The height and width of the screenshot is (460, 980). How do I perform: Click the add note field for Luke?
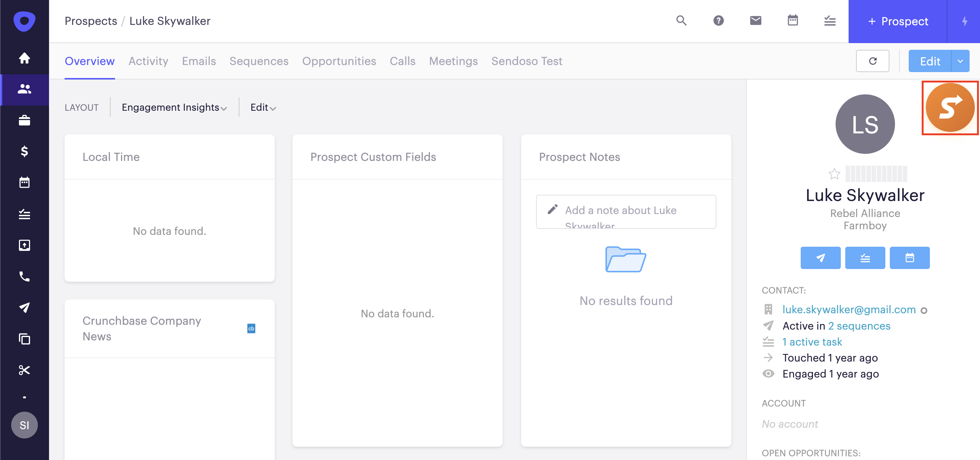626,212
